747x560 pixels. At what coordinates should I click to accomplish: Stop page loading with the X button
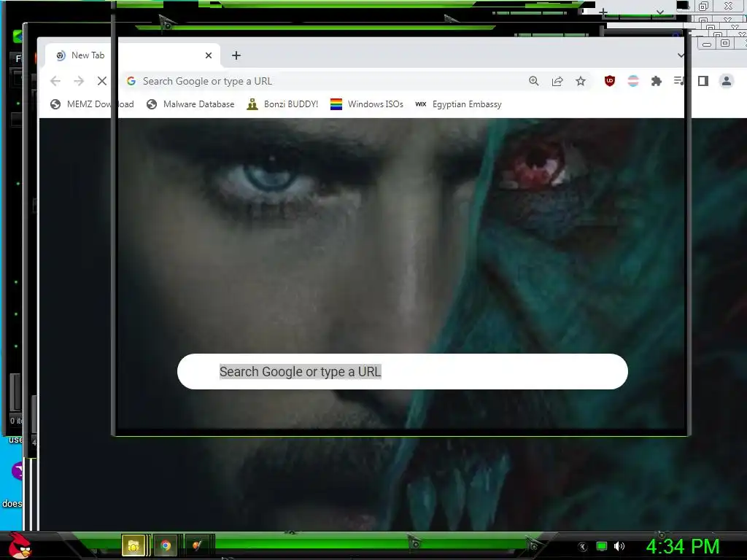tap(102, 81)
